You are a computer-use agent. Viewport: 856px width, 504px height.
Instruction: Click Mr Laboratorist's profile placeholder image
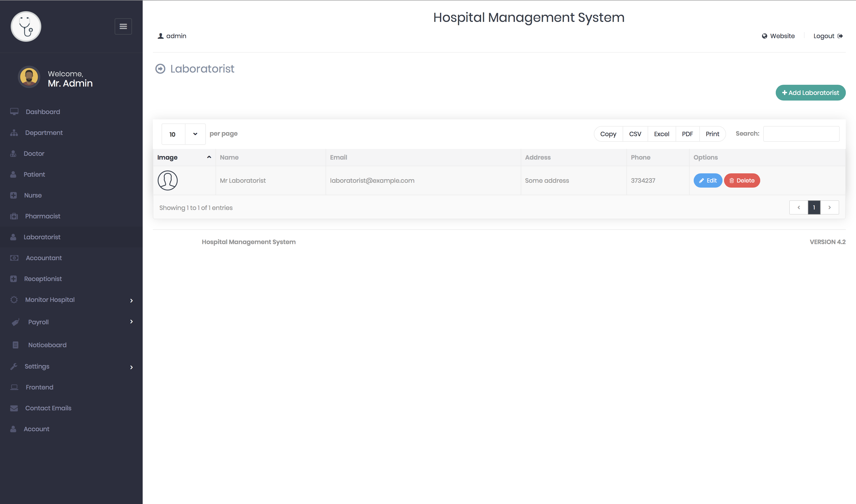point(168,180)
